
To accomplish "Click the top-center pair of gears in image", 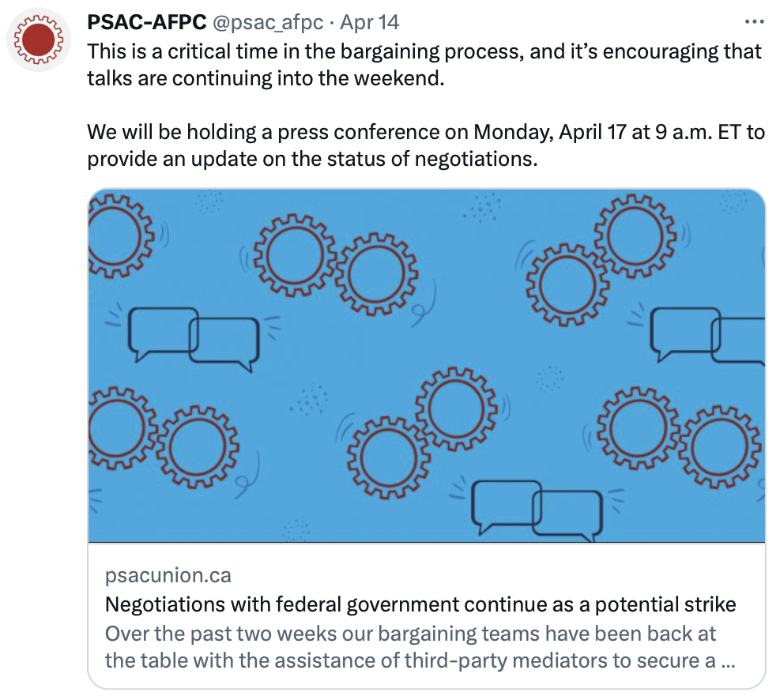I will coord(336,265).
